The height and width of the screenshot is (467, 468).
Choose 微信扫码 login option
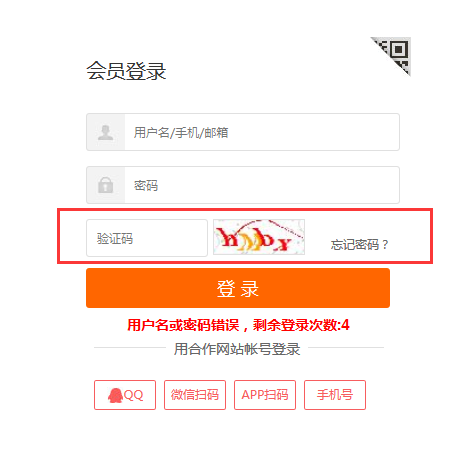pos(195,395)
